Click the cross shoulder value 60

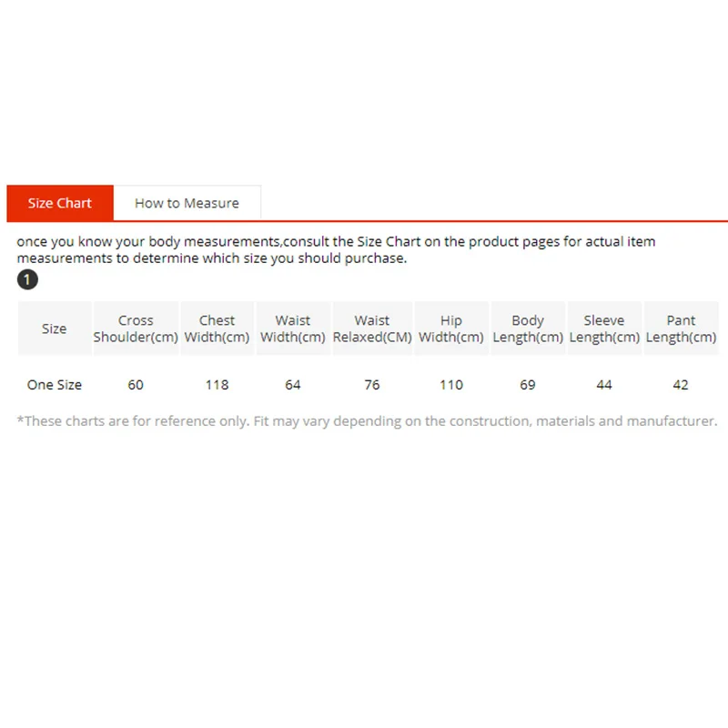[136, 384]
